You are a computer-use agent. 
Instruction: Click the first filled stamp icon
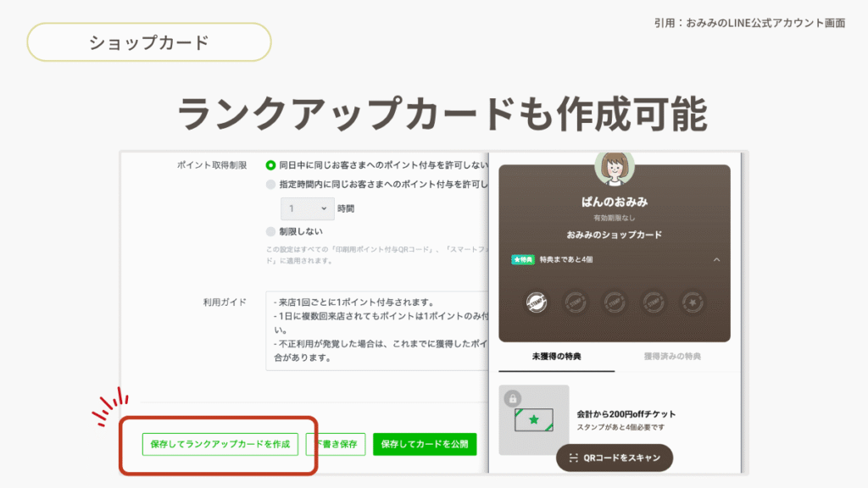click(x=536, y=301)
